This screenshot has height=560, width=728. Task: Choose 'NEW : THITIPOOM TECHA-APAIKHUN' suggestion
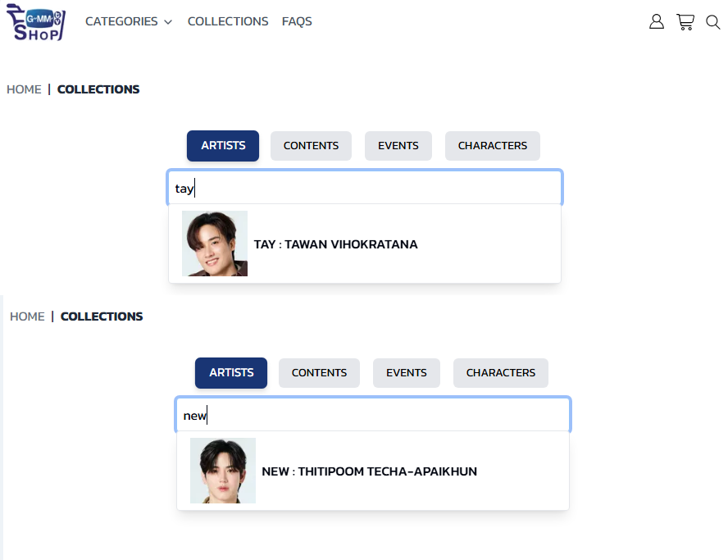pyautogui.click(x=373, y=471)
